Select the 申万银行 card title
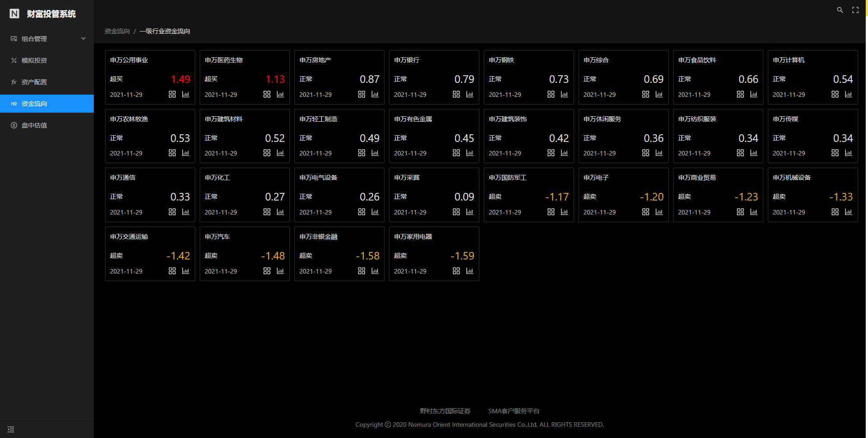The image size is (868, 438). pos(407,60)
